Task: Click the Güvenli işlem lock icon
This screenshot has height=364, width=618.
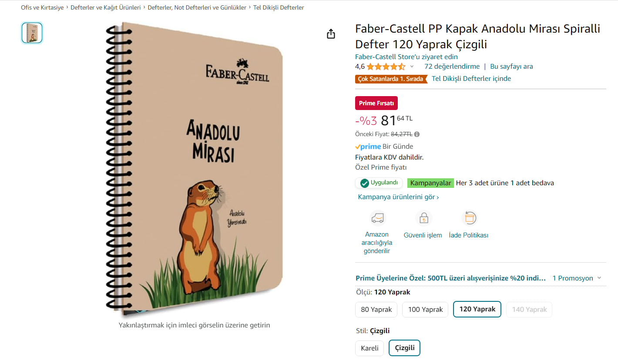Action: tap(423, 218)
